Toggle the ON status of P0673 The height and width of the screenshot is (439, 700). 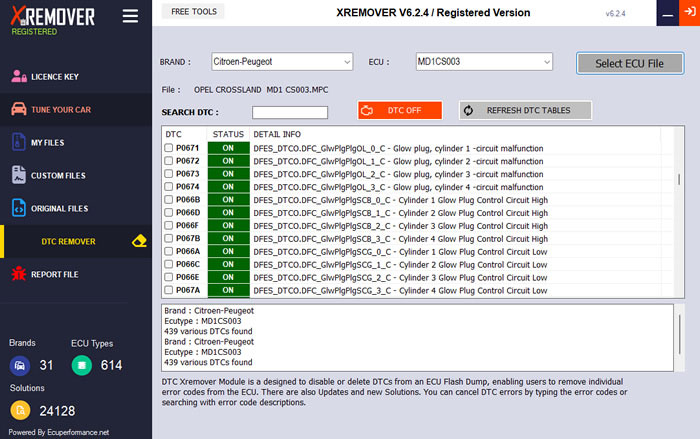coord(229,174)
